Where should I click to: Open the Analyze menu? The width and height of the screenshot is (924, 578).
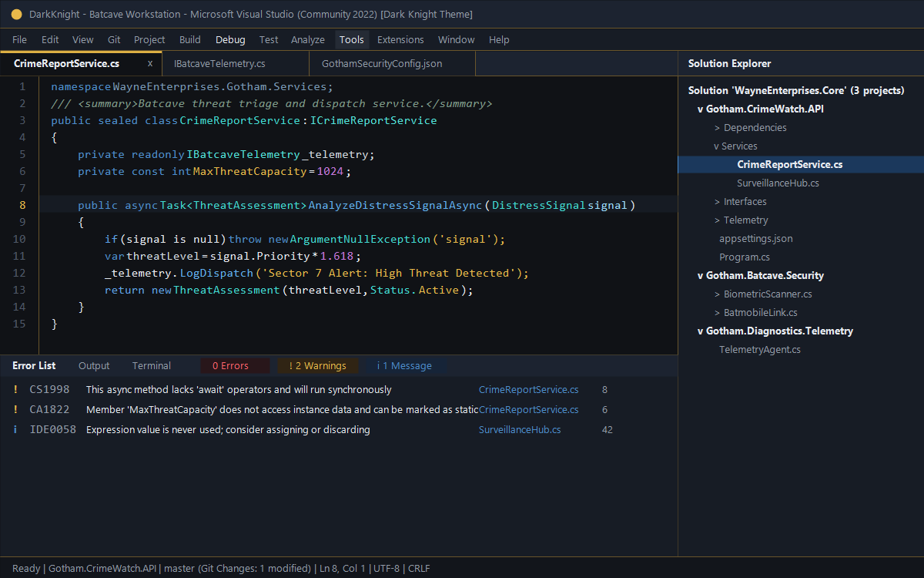[308, 40]
